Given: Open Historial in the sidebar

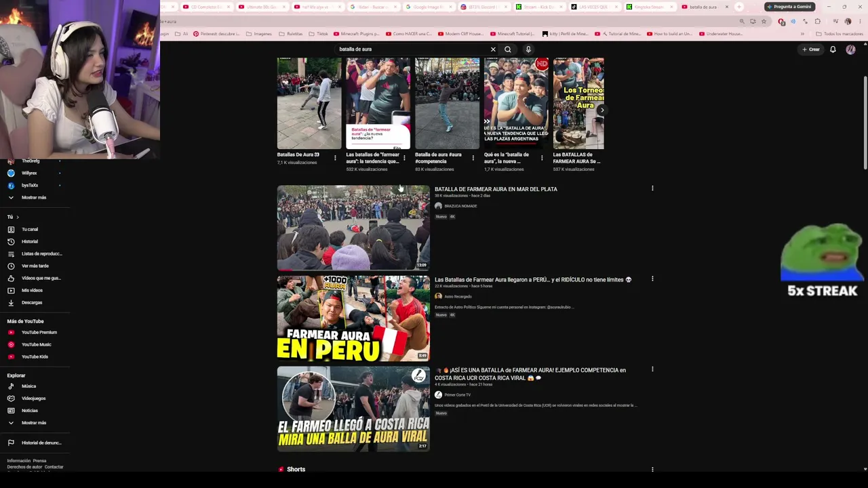Looking at the screenshot, I should point(34,241).
